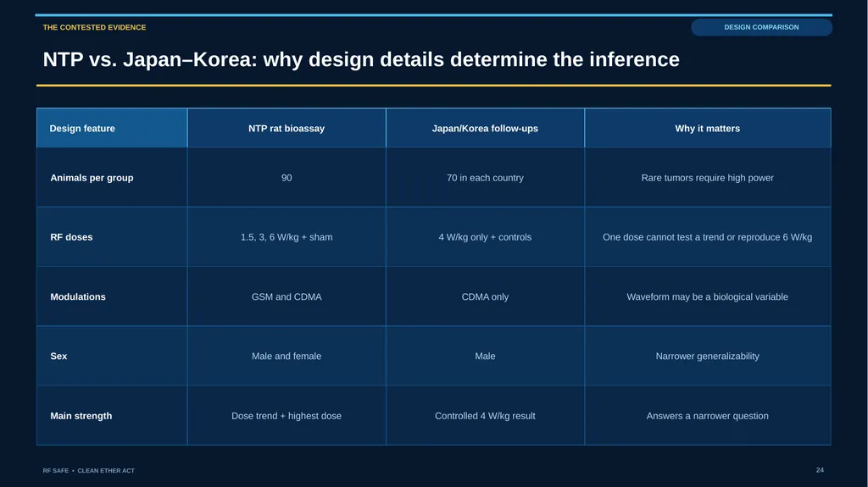Click 'Rare tumors require high power' cell
The width and height of the screenshot is (868, 487).
[708, 178]
